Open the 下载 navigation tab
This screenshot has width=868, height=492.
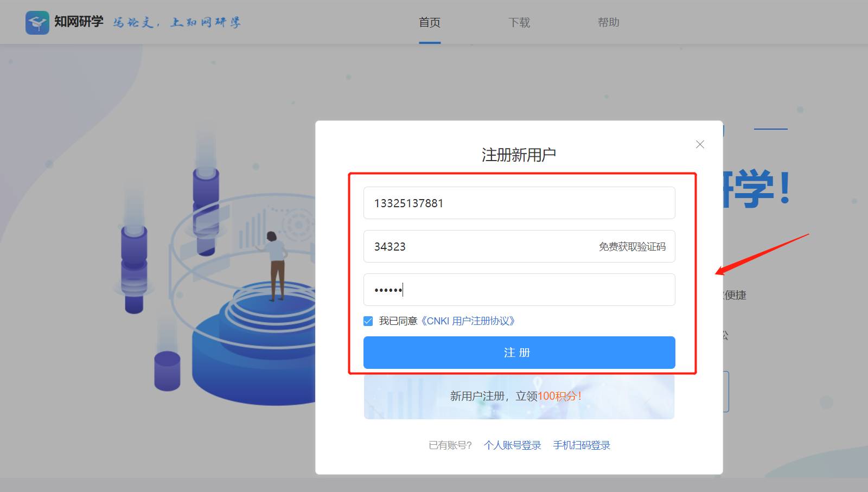pyautogui.click(x=519, y=23)
